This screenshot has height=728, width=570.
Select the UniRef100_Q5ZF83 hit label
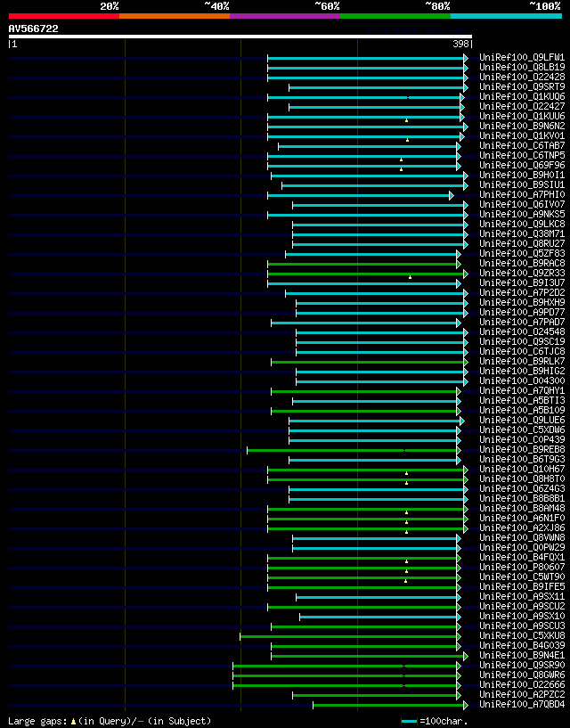pos(522,253)
